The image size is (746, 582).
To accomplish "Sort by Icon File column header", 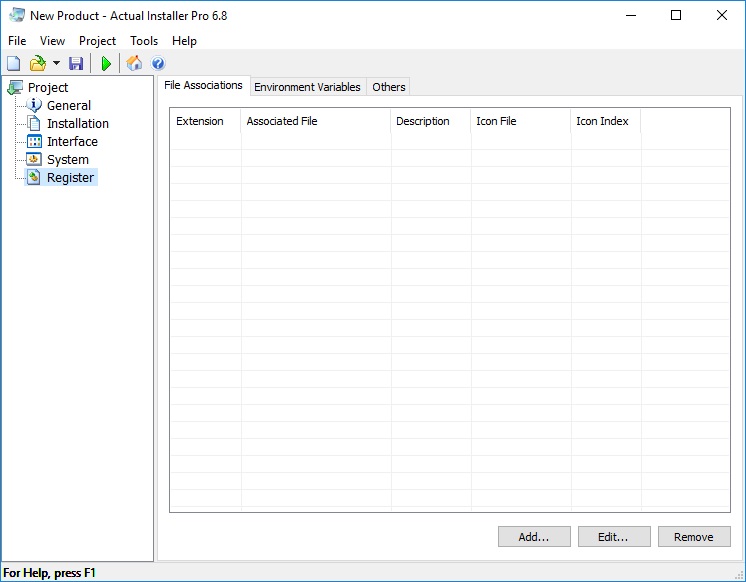I will pyautogui.click(x=521, y=121).
